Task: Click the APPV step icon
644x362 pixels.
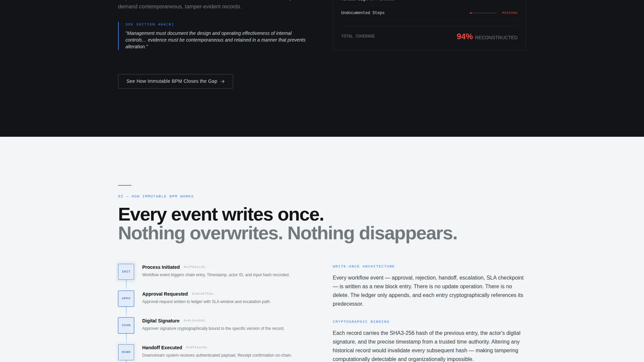Action: tap(126, 299)
